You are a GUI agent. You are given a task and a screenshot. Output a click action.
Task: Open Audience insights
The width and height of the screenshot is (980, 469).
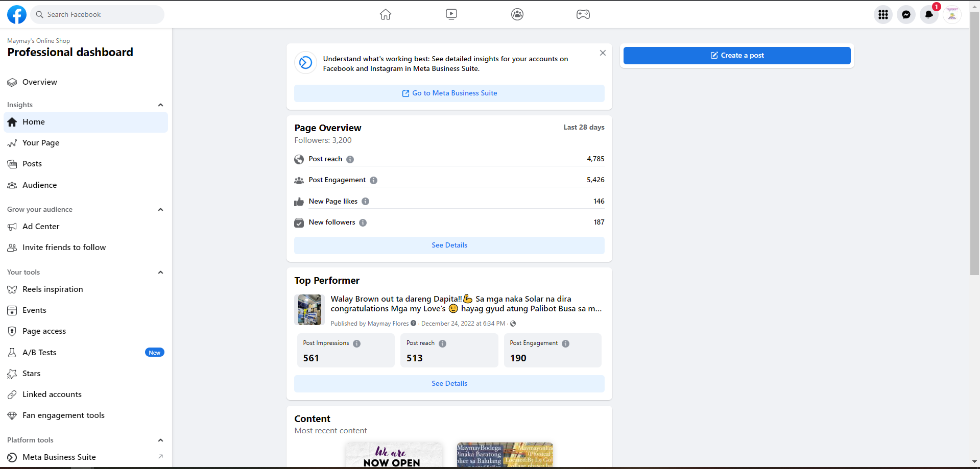[86, 185]
